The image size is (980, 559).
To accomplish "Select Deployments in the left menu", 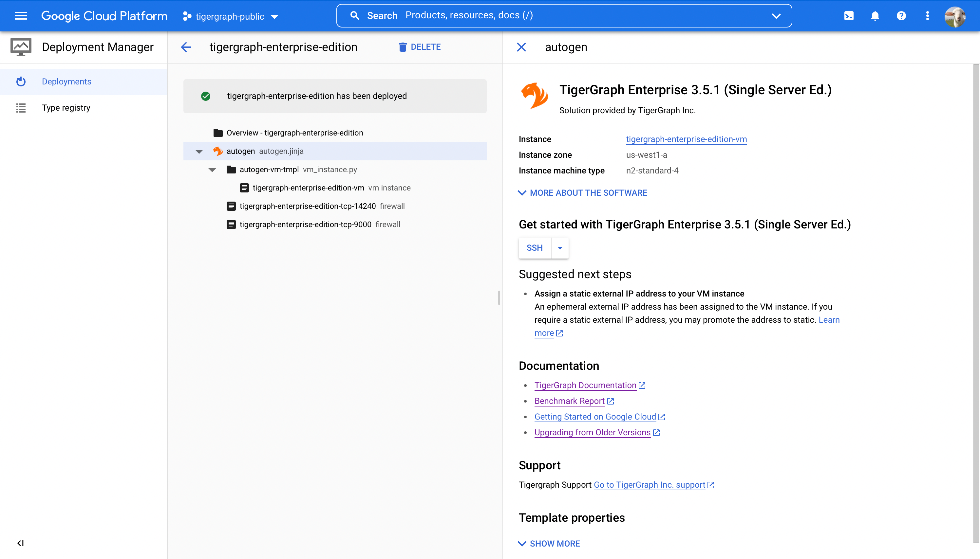I will 66,81.
